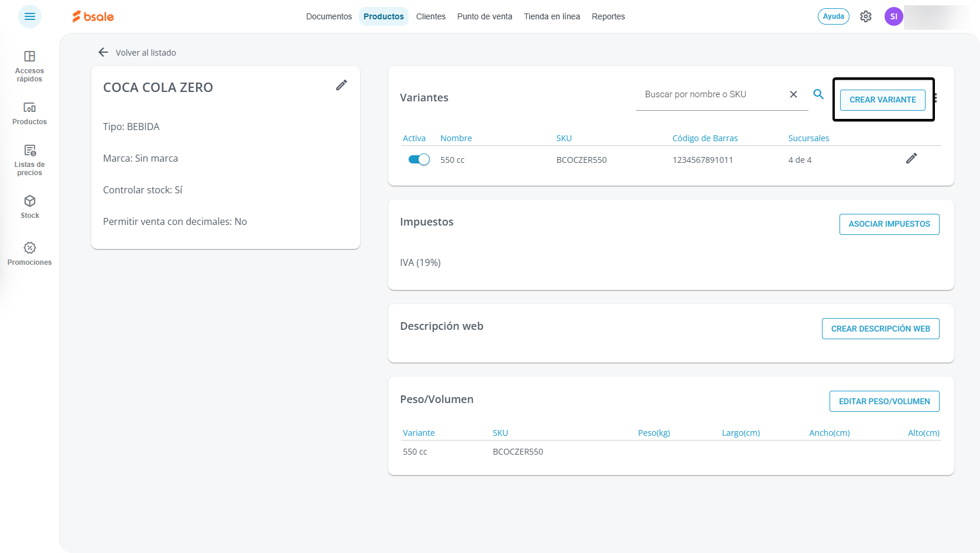This screenshot has height=553, width=980.
Task: Click the Sucursales column header
Action: tap(808, 138)
